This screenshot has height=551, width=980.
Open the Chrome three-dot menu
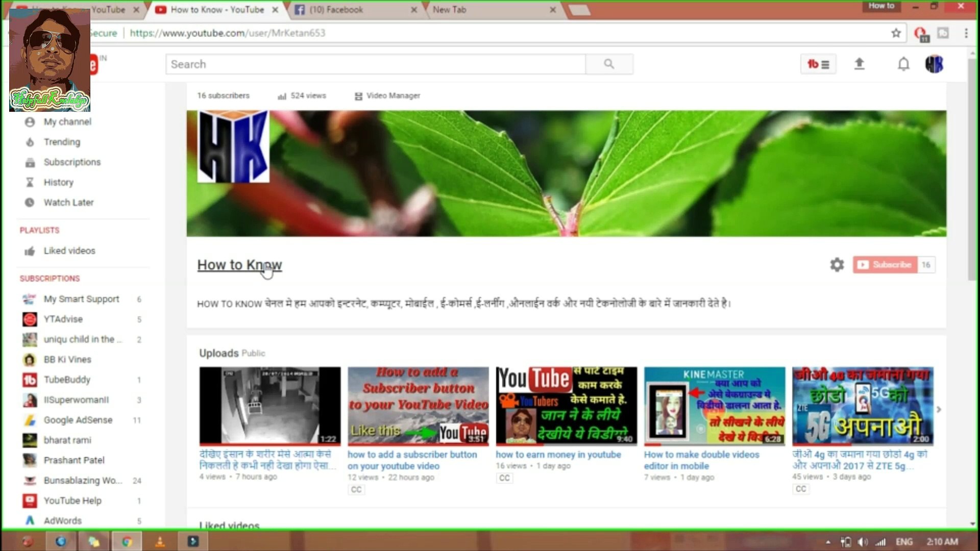click(x=966, y=33)
